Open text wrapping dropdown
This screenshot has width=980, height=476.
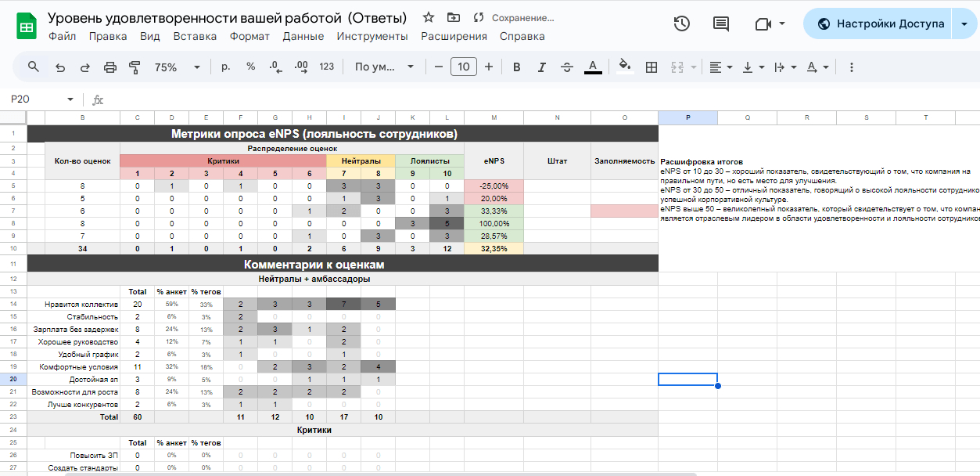click(x=785, y=67)
